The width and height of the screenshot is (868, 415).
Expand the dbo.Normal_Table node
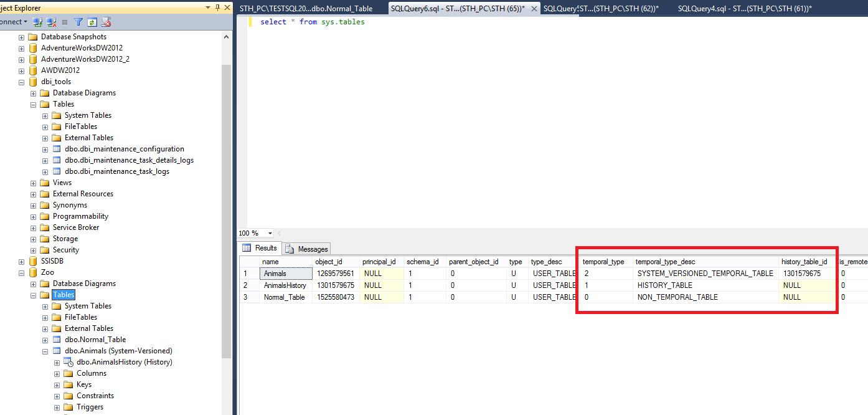click(x=45, y=340)
